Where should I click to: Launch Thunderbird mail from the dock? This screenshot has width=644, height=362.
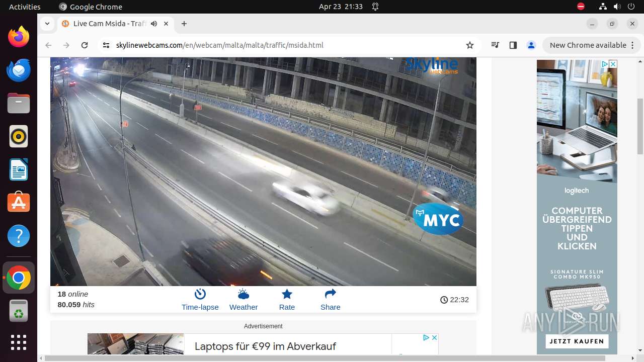pos(19,70)
